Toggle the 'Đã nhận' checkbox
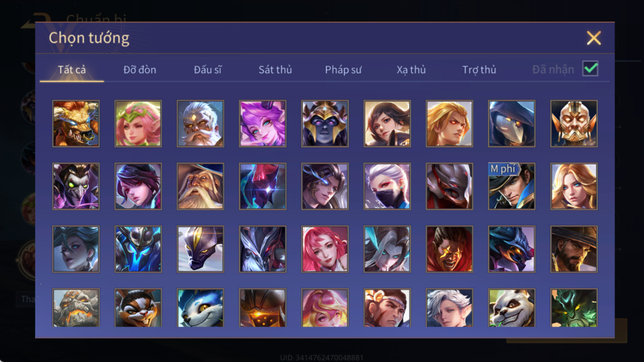Image resolution: width=644 pixels, height=362 pixels. [x=590, y=69]
